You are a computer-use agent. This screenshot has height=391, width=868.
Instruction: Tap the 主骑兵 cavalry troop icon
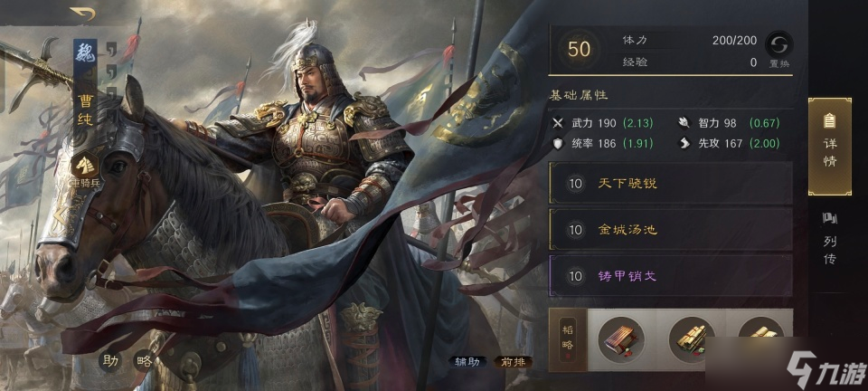[85, 165]
